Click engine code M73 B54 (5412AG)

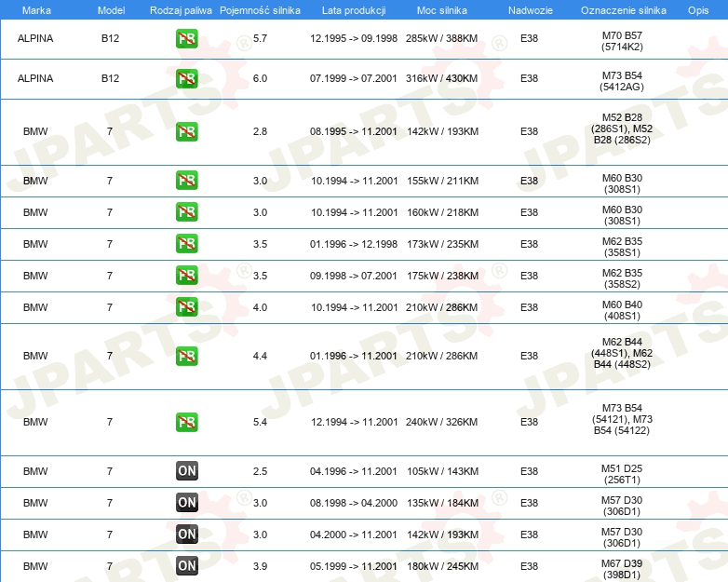[x=622, y=81]
